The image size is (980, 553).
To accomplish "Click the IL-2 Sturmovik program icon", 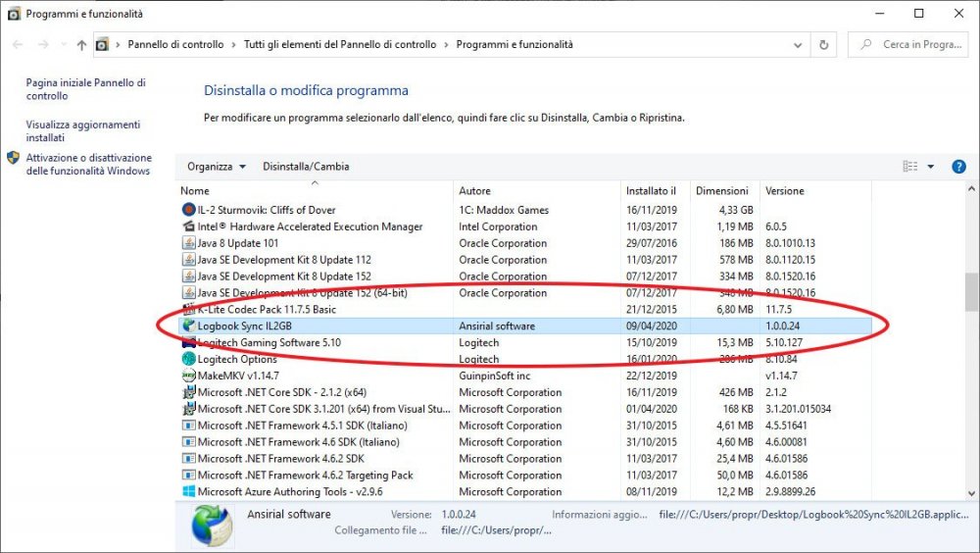I will click(189, 210).
